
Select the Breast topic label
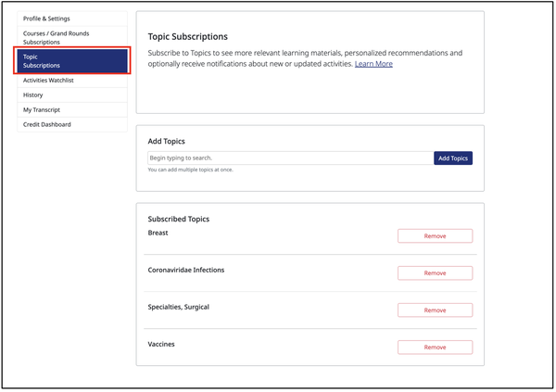pos(158,233)
